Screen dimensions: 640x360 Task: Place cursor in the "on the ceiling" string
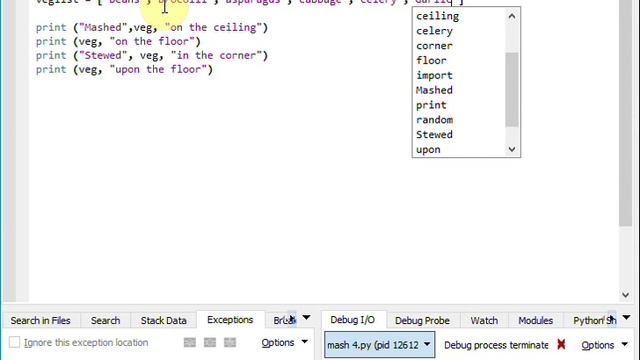point(213,27)
